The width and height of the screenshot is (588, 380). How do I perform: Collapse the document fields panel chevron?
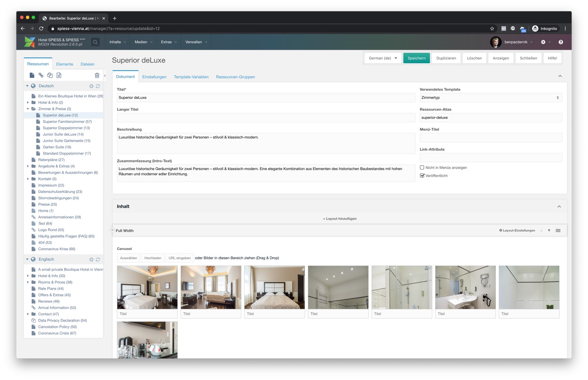point(560,76)
